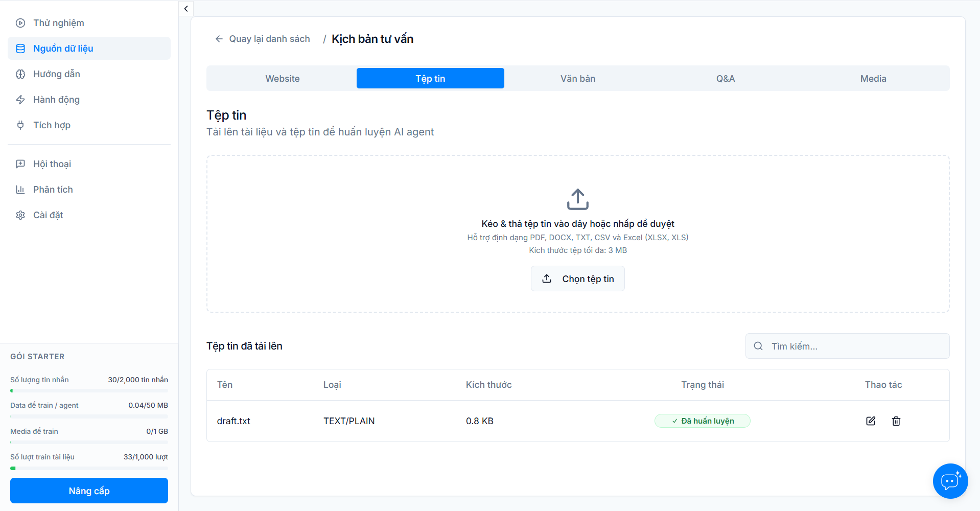The image size is (980, 511).
Task: Click the Đã huấn luyện status badge
Action: [x=703, y=421]
